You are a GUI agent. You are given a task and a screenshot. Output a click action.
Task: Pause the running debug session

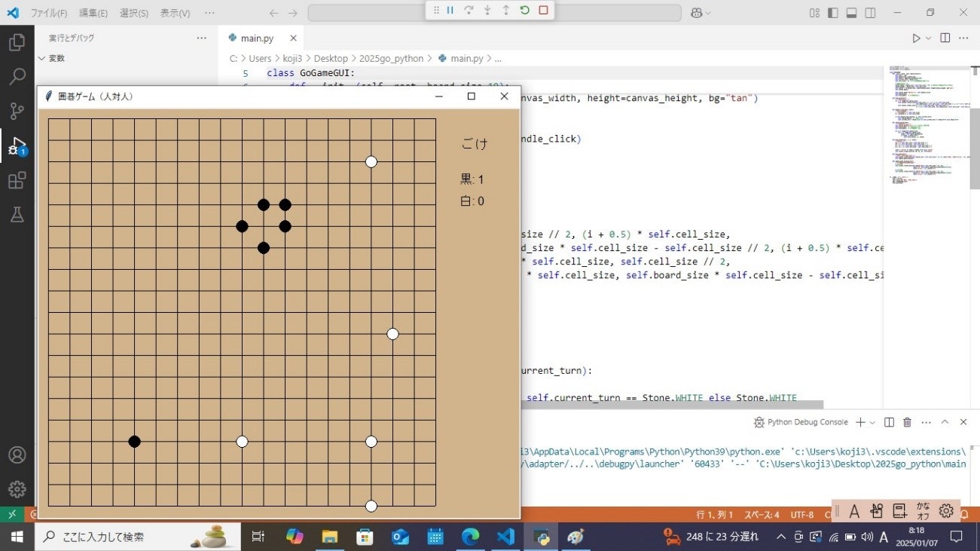[x=450, y=11]
